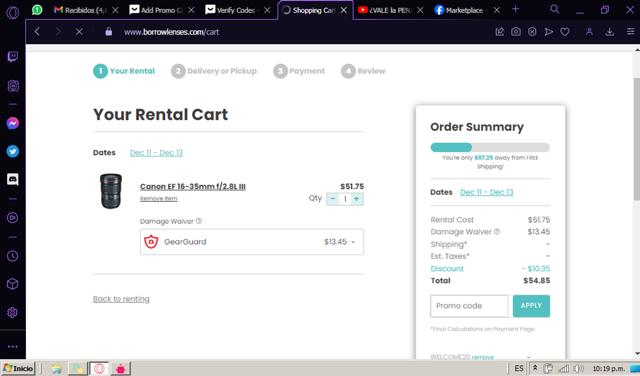Open Discord sidebar panel

pyautogui.click(x=13, y=179)
